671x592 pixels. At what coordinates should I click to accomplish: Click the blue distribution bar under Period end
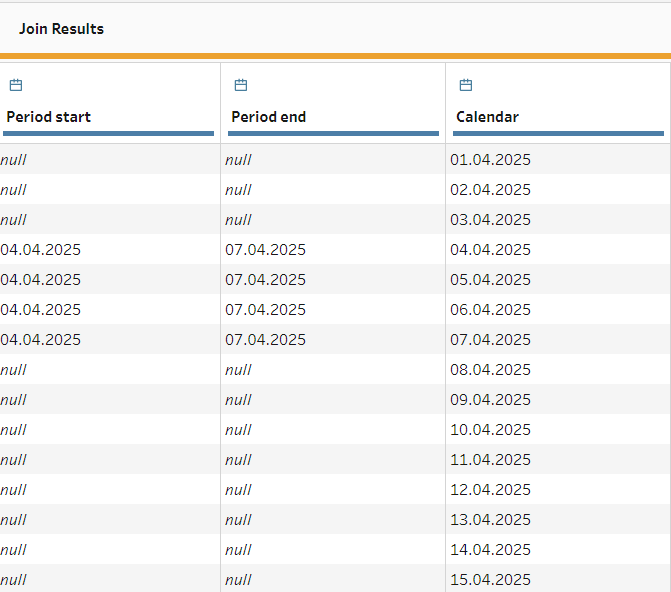click(333, 134)
